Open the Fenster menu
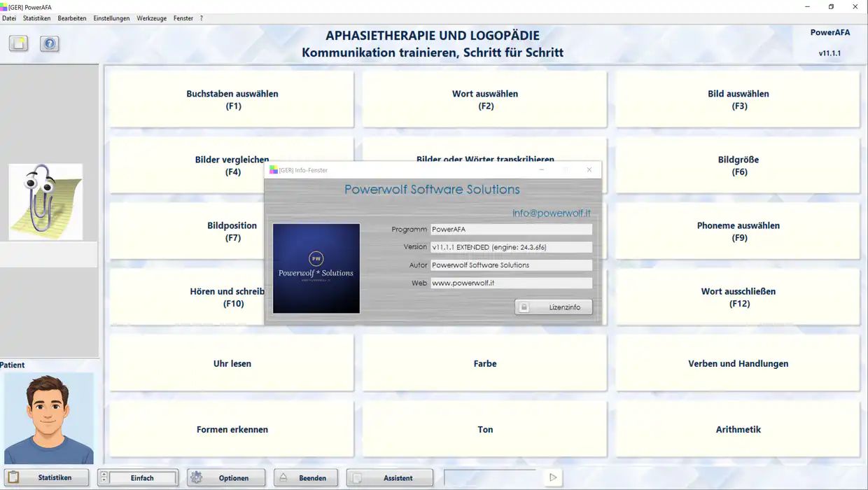The image size is (868, 490). 183,18
